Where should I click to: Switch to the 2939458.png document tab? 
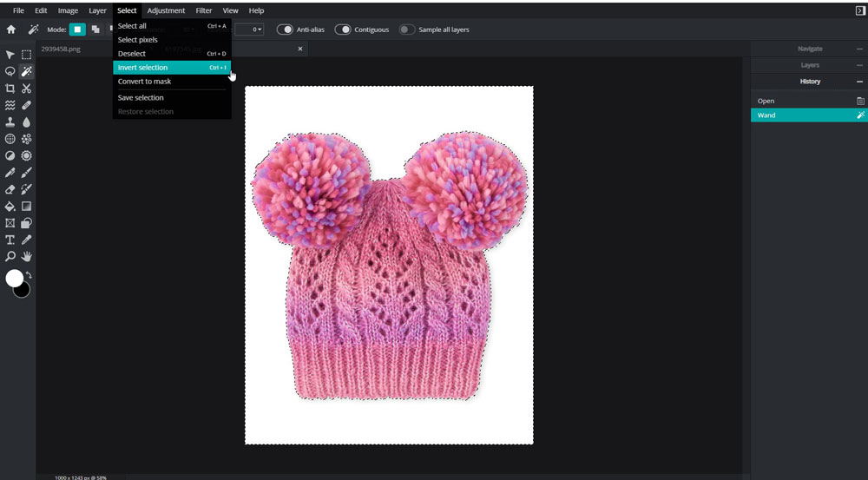61,49
